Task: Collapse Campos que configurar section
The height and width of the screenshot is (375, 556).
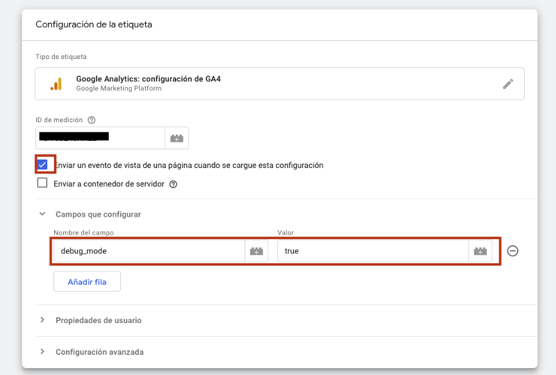Action: (42, 214)
